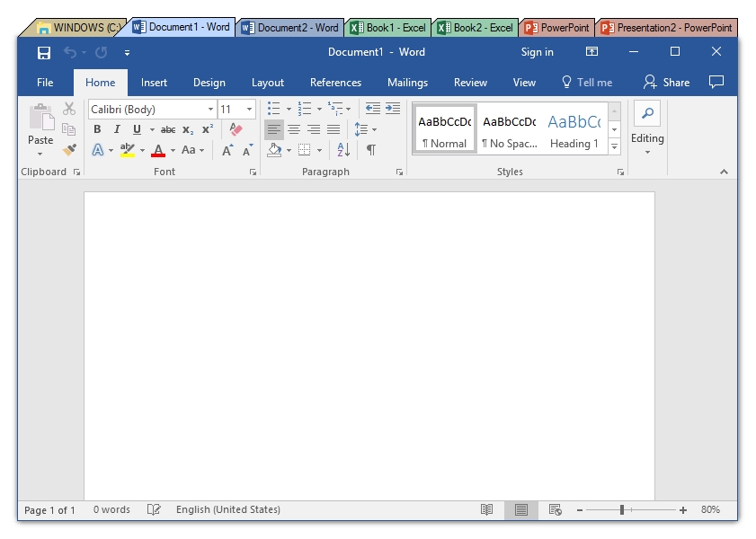Move the zoom slider handle

coord(622,509)
